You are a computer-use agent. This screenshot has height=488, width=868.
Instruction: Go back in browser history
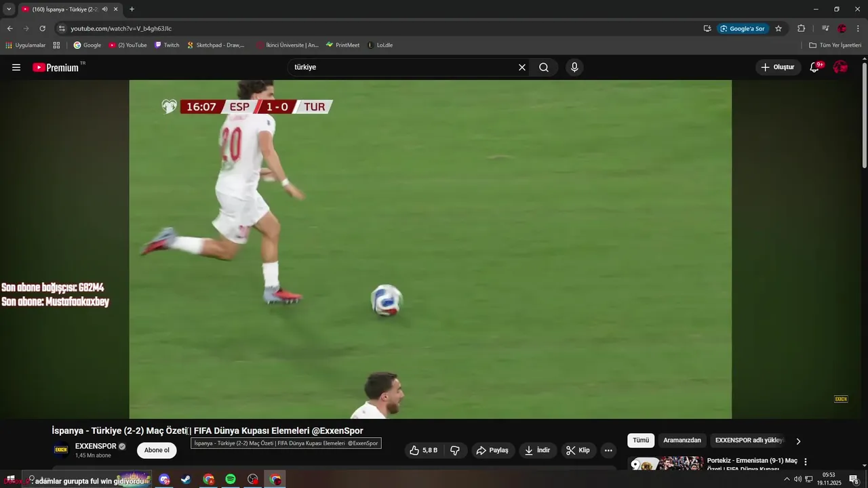pos(9,28)
